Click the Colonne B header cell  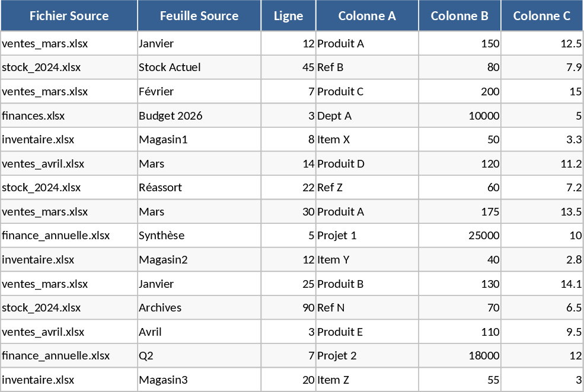[459, 16]
